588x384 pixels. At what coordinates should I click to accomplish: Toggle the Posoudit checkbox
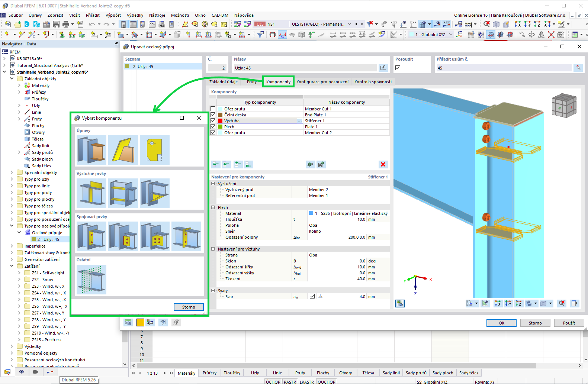coord(398,68)
